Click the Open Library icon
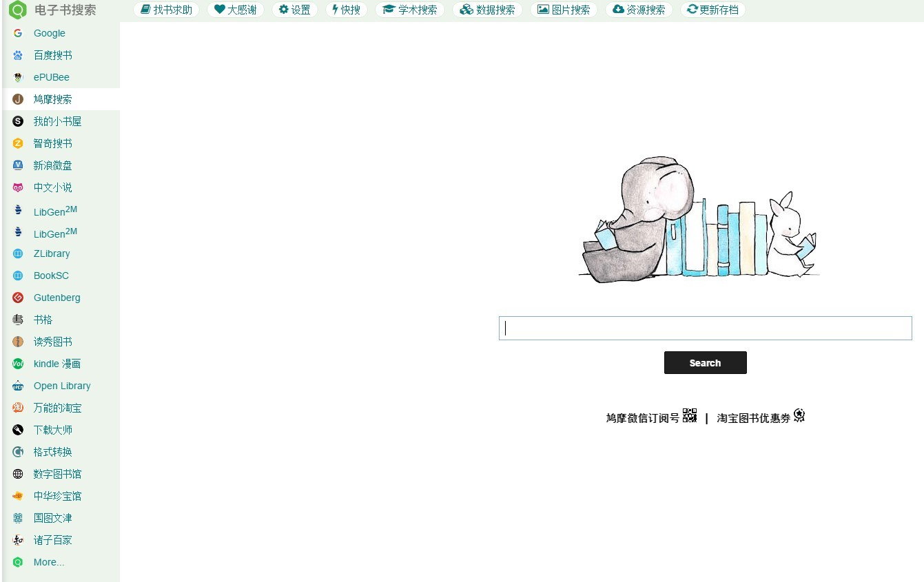This screenshot has height=582, width=924. click(x=18, y=386)
